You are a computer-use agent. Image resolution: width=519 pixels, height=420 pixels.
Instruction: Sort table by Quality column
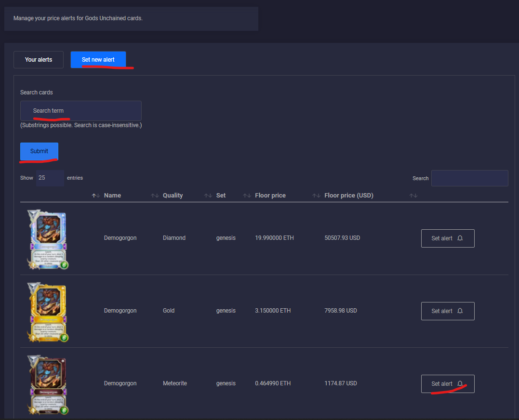point(173,196)
